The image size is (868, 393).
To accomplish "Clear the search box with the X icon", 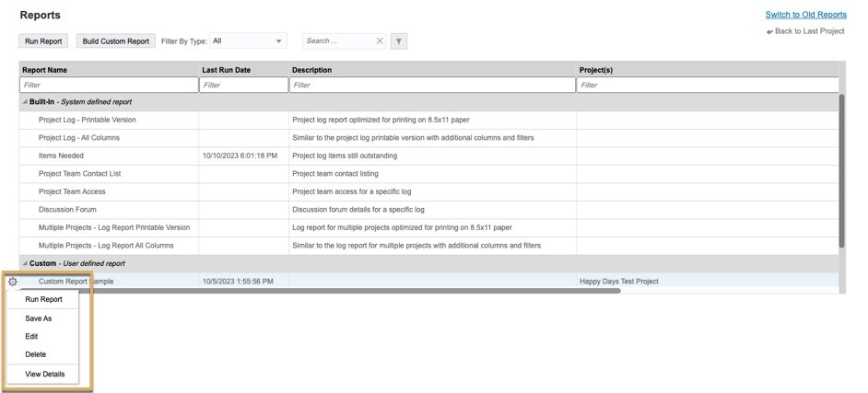I will click(x=380, y=40).
